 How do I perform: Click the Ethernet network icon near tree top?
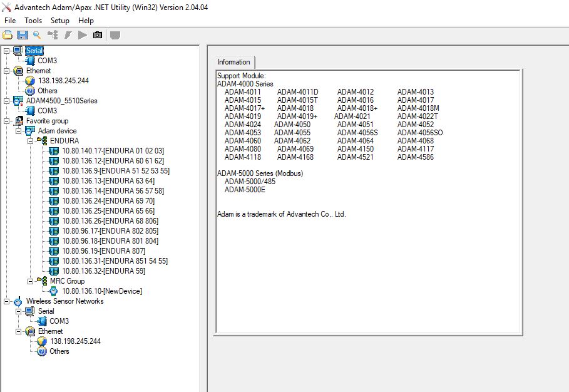[18, 71]
